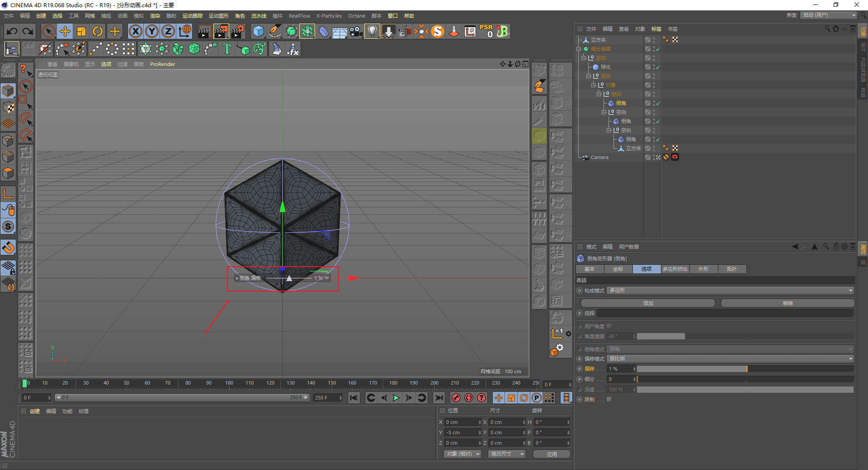The width and height of the screenshot is (868, 470).
Task: Click the Light bulb object icon
Action: pyautogui.click(x=372, y=31)
